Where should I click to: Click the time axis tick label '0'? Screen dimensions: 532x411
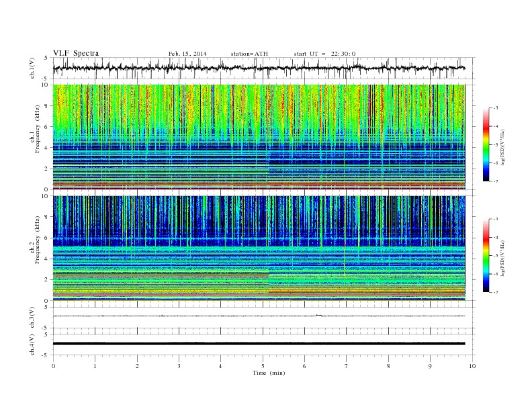coord(53,366)
